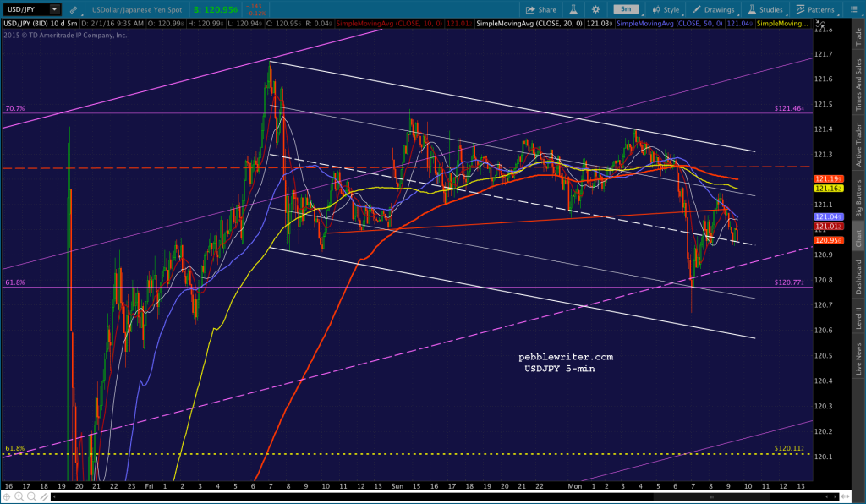Click the Share button

coord(541,10)
